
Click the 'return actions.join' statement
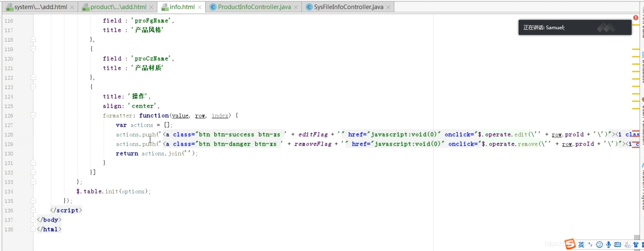[x=156, y=154]
